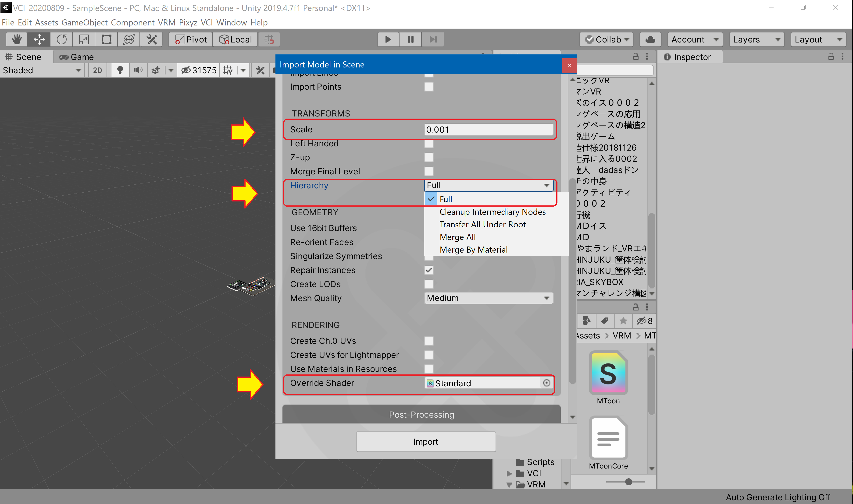Open custom editor tools icon
Screen dimensions: 853x504
pos(152,39)
